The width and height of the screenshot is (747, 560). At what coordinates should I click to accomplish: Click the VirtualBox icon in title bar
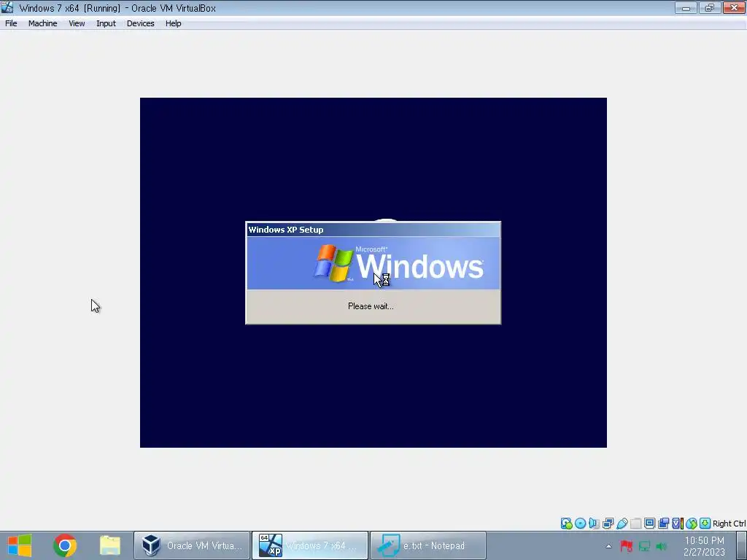(7, 7)
